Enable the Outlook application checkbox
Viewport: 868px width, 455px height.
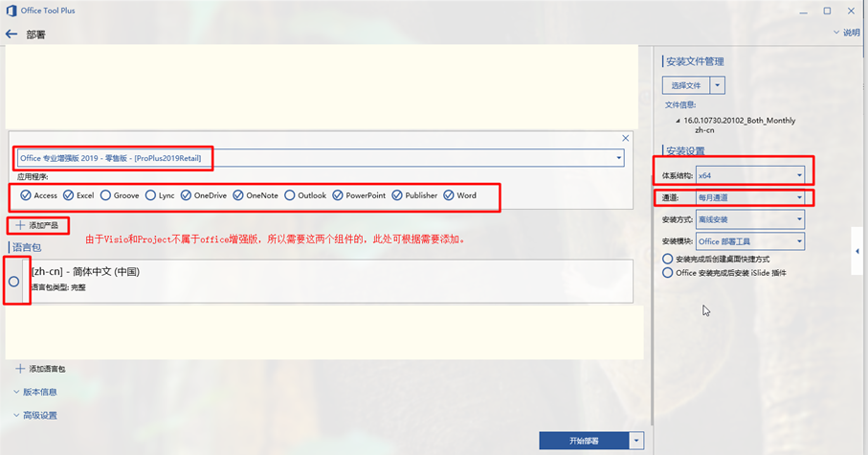[x=290, y=195]
